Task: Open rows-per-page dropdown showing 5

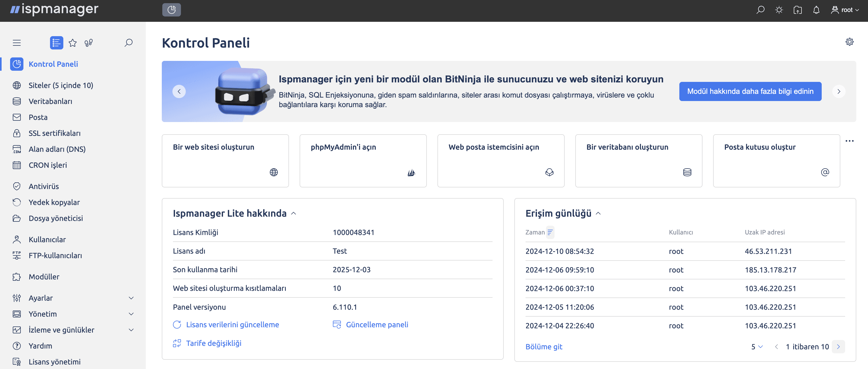Action: tap(757, 347)
